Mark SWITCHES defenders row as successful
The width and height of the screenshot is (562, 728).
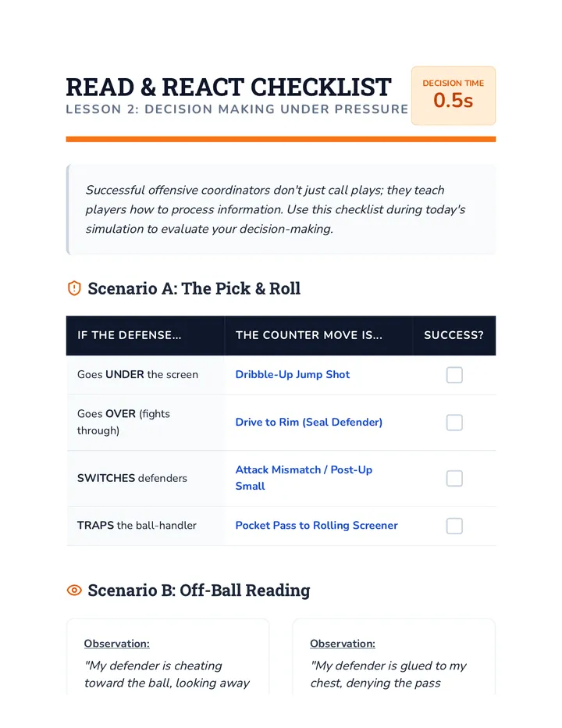454,478
